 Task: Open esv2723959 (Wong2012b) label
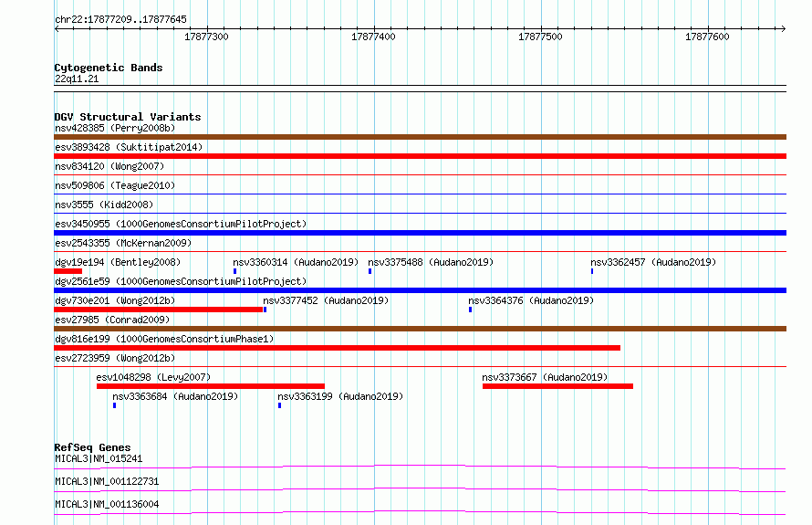[x=115, y=358]
